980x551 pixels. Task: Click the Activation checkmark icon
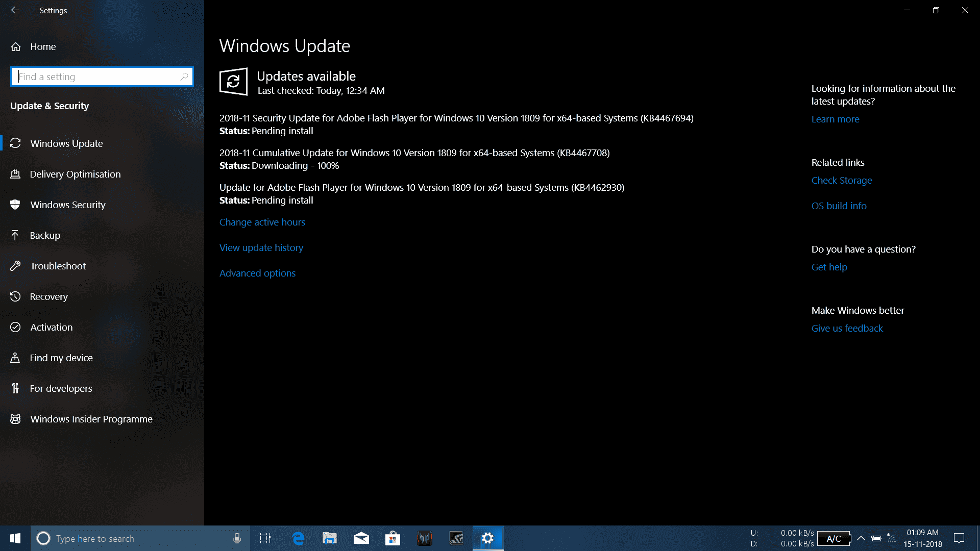pyautogui.click(x=15, y=327)
